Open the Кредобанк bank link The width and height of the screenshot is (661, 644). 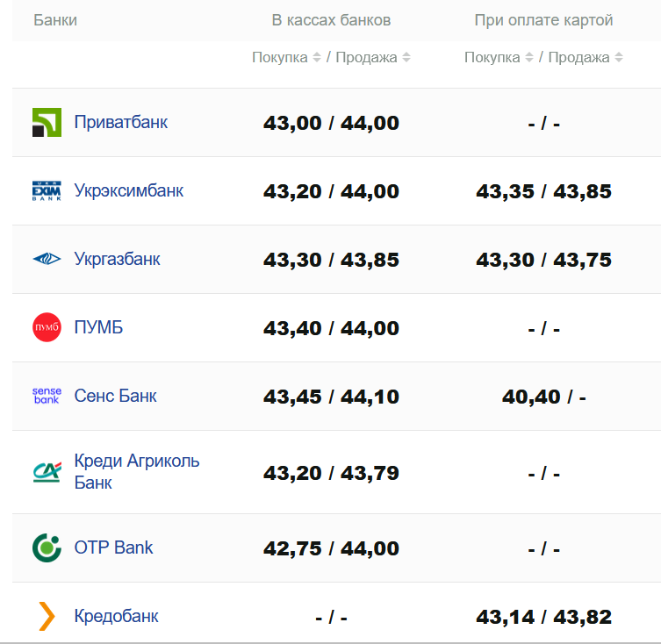click(117, 616)
